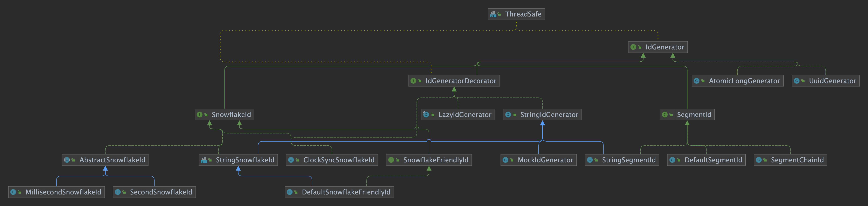Click the interface icon on SnowflakeFriendlyId

[391, 160]
